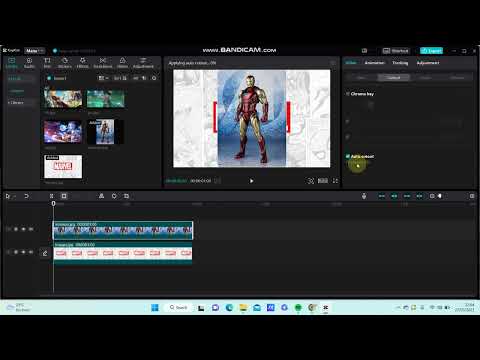Image resolution: width=480 pixels, height=360 pixels.
Task: Open the Audio tab
Action: coord(29,63)
